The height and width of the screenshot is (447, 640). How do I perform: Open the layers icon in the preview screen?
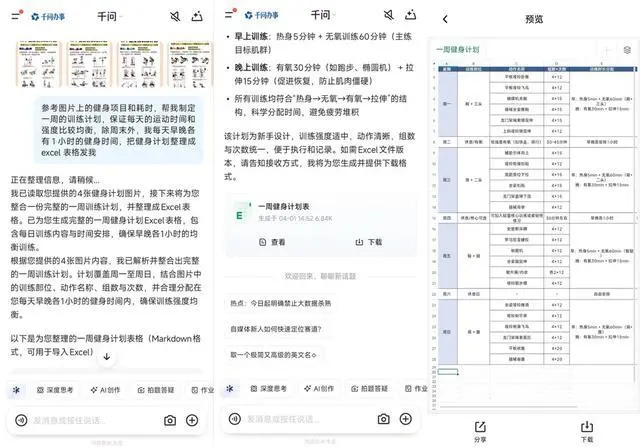click(x=627, y=50)
